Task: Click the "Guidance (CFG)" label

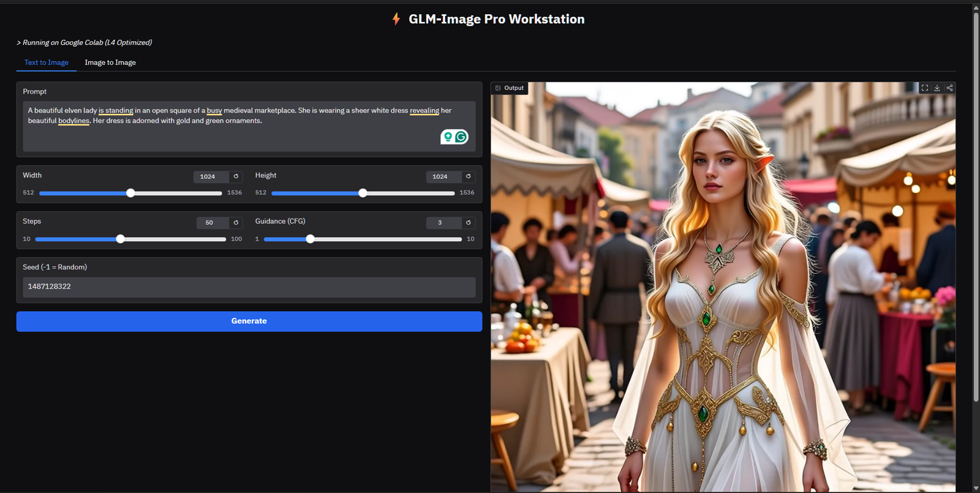Action: coord(280,221)
